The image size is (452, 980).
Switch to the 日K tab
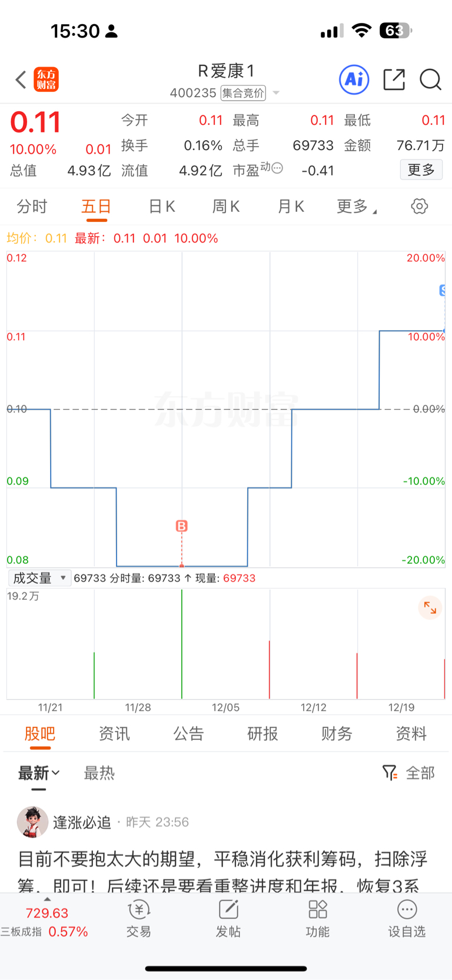pos(162,207)
